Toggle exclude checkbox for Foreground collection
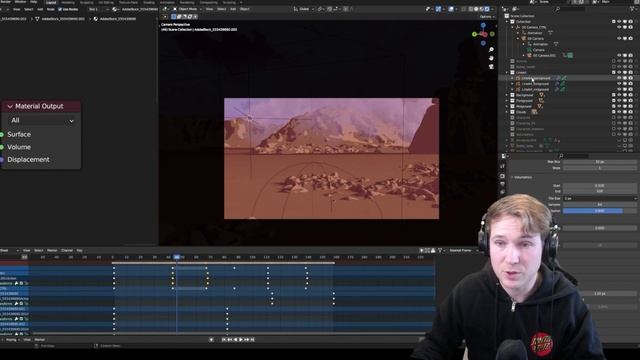Viewport: 640px width, 360px height. (613, 101)
